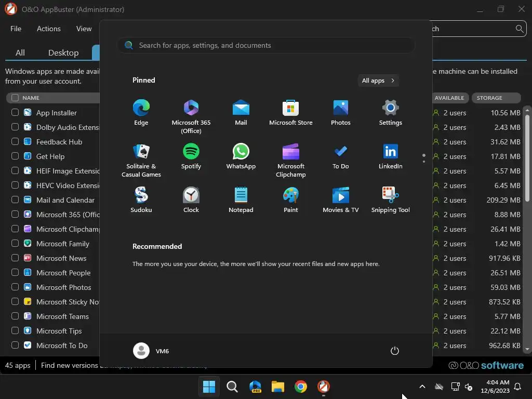532x399 pixels.
Task: Open the notifications bell in system tray
Action: coord(518,387)
